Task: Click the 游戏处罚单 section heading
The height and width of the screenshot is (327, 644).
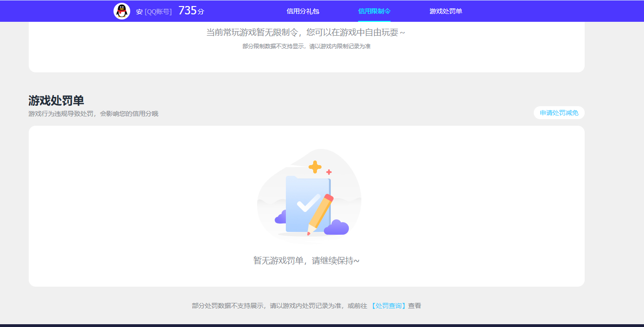Action: point(56,101)
